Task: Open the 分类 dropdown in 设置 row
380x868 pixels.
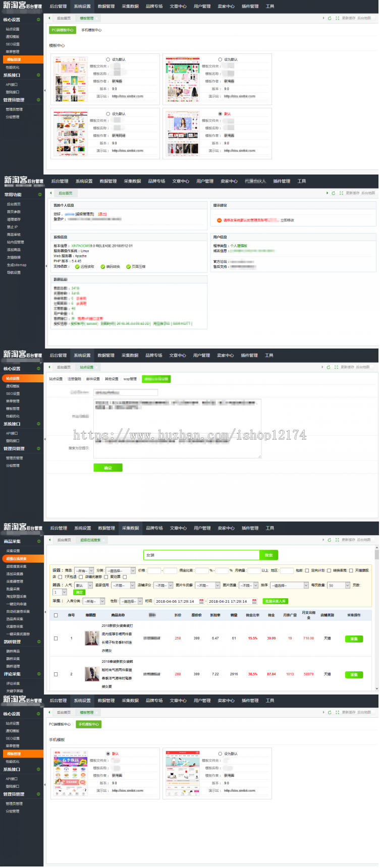Action: pos(121,571)
